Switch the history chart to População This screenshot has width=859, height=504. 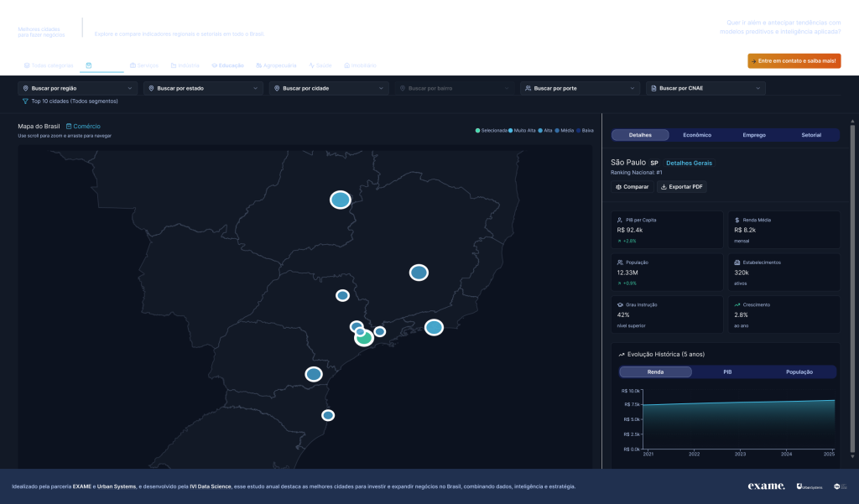(799, 372)
